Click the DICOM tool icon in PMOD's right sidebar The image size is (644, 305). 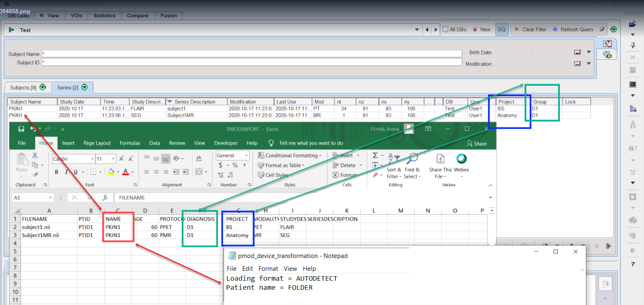pos(632,108)
